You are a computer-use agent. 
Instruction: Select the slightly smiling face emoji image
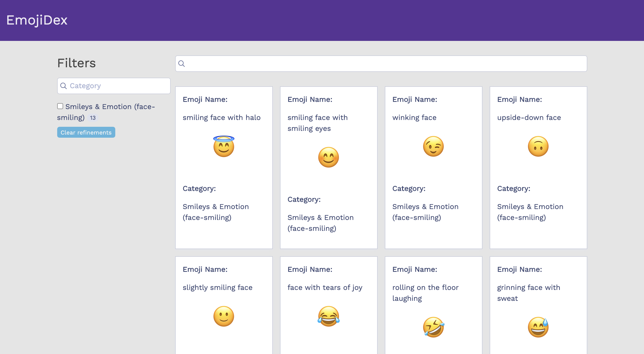pos(224,317)
